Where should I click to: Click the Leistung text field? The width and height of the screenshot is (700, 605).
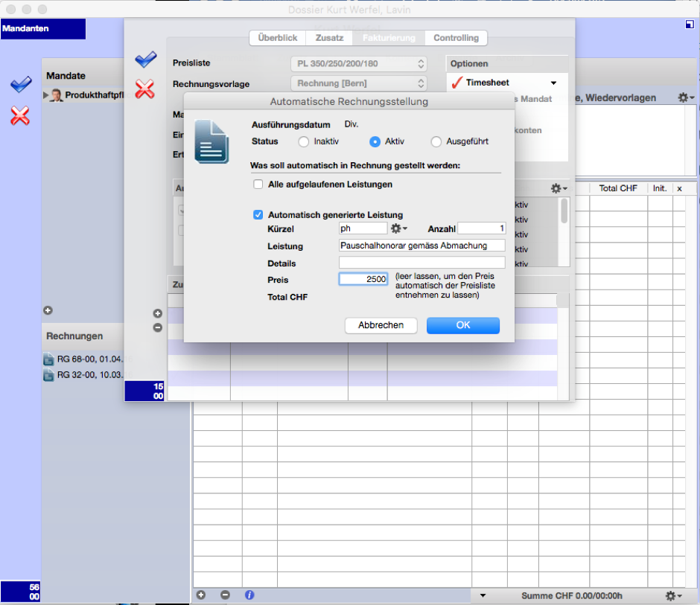(422, 246)
